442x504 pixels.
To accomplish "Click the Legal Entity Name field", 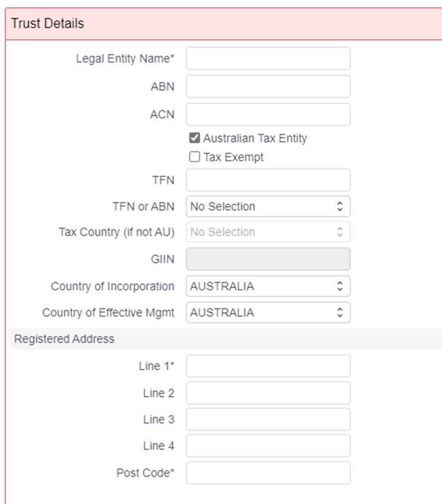I will click(269, 59).
